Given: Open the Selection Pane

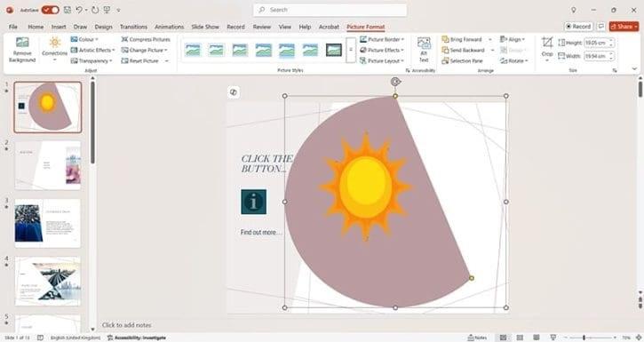Looking at the screenshot, I should click(463, 60).
